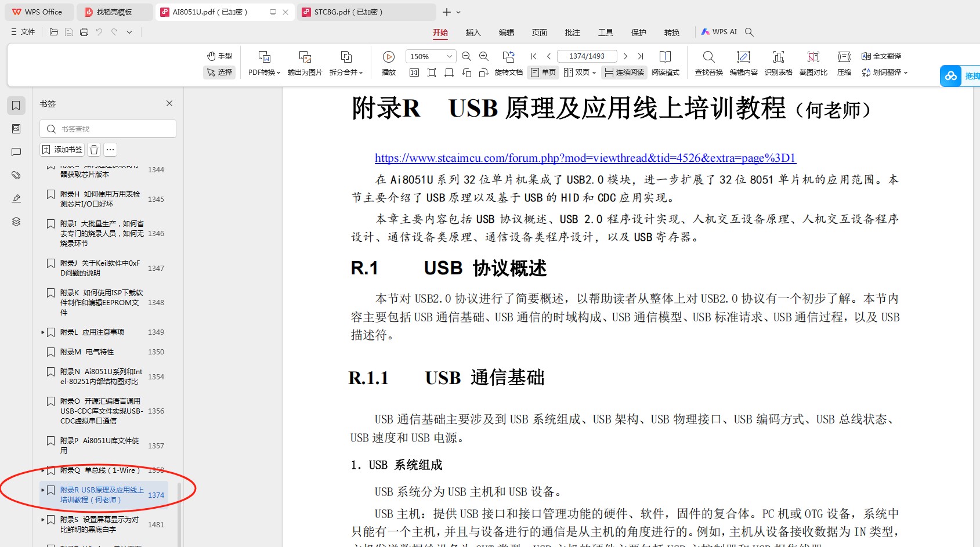Viewport: 980px width, 547px height.
Task: Switch to 找稻壳模板 tab
Action: coord(114,12)
